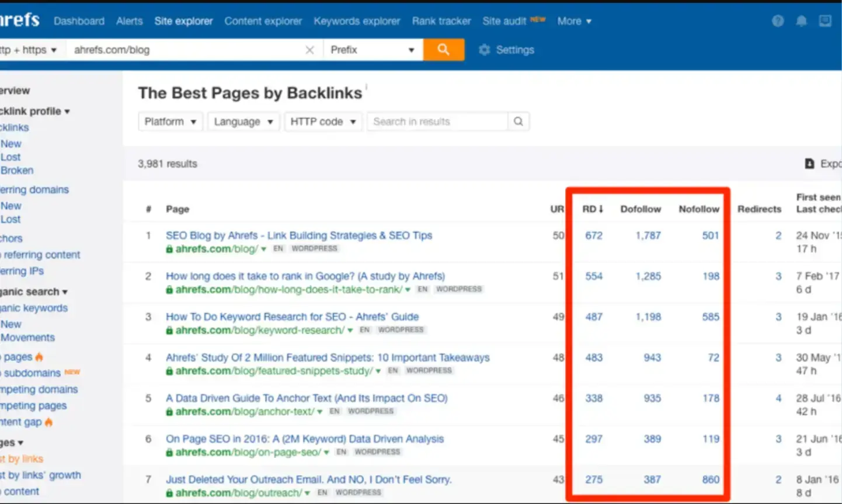Open the inbox/messages icon in the header

click(x=825, y=21)
